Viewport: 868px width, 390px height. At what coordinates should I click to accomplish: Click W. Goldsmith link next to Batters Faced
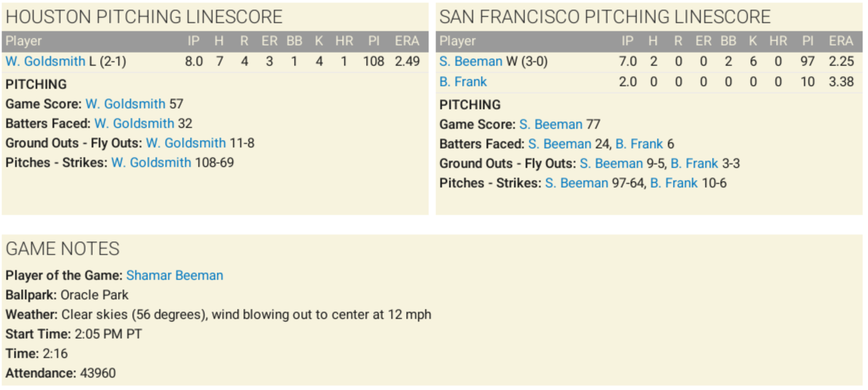[x=134, y=123]
